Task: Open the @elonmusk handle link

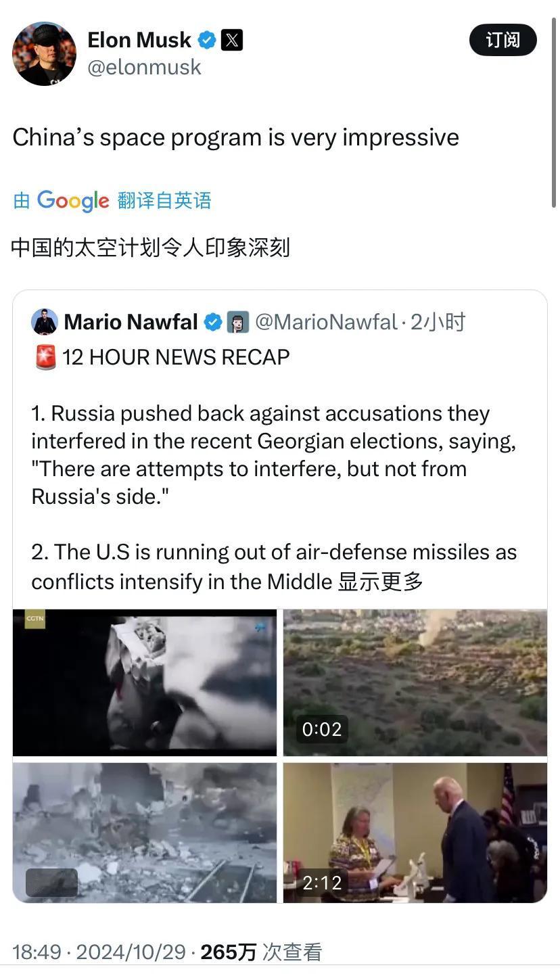Action: (145, 67)
